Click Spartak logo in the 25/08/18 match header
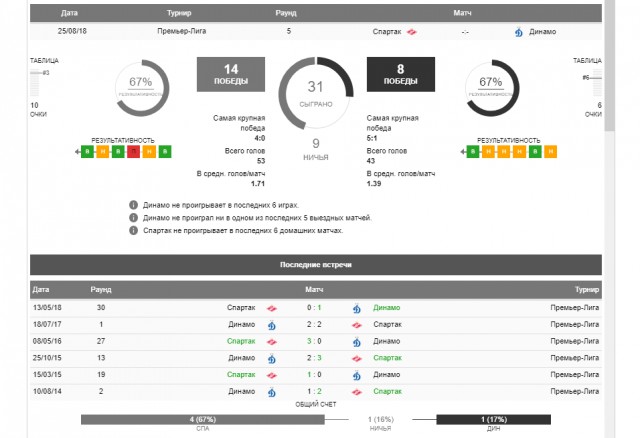640x438 pixels. click(412, 31)
